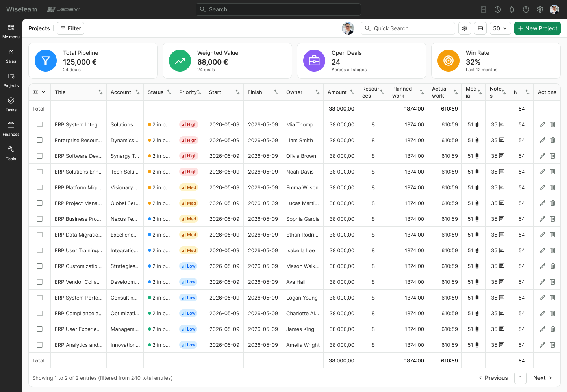The image size is (567, 392).
Task: Switch the view layout icon beside page size
Action: 480,28
